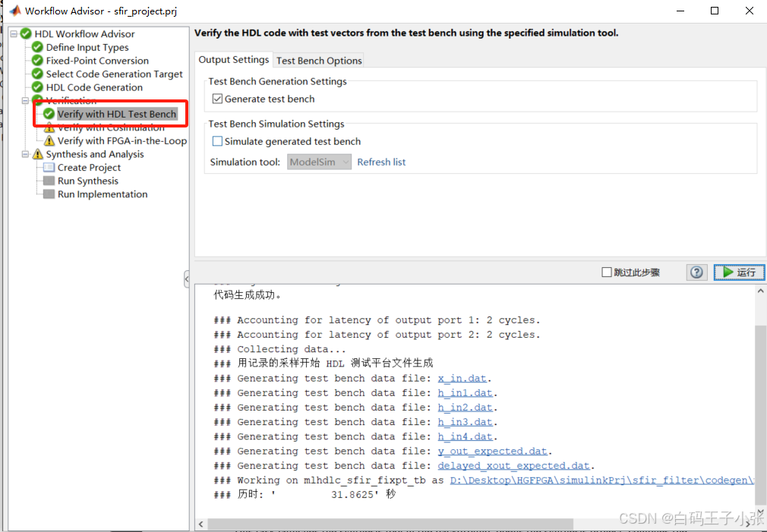Select the Run Synthesis step

88,181
